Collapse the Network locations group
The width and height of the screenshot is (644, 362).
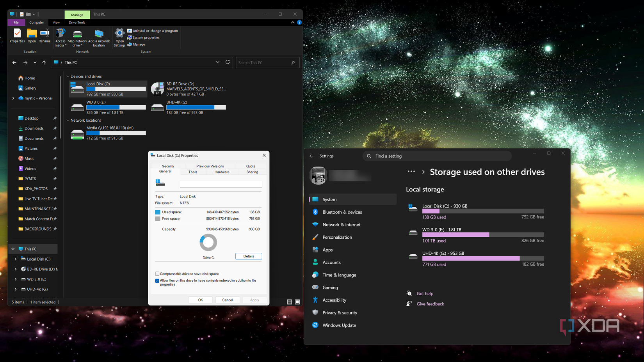click(68, 121)
